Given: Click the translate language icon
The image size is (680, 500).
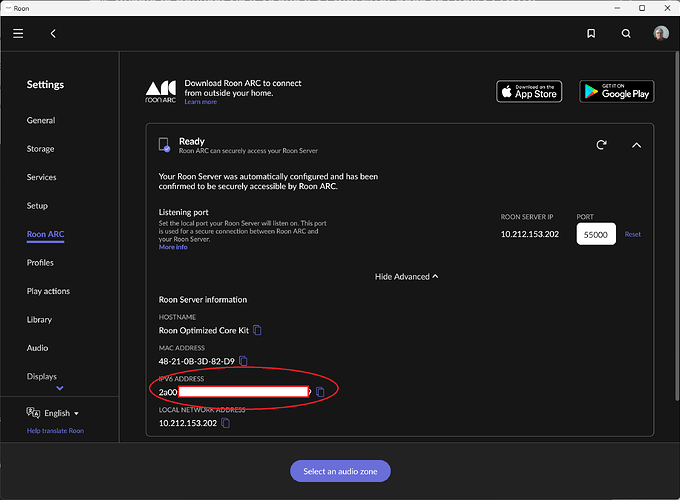Looking at the screenshot, I should 33,412.
